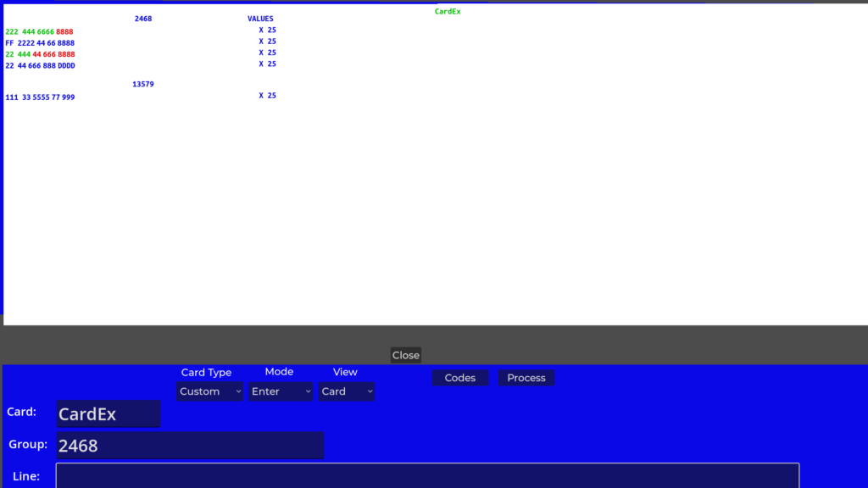The width and height of the screenshot is (868, 488).
Task: Click the X 25 value of first line
Action: point(267,30)
